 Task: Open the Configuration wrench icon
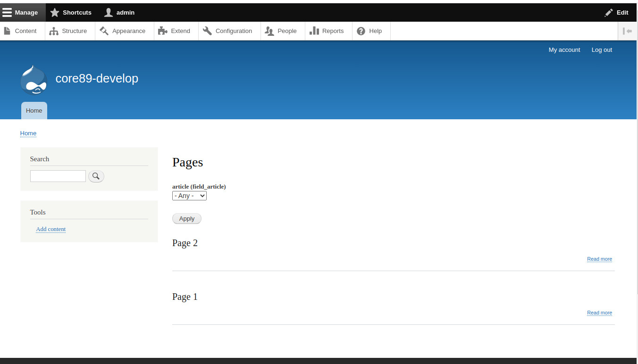(x=207, y=31)
